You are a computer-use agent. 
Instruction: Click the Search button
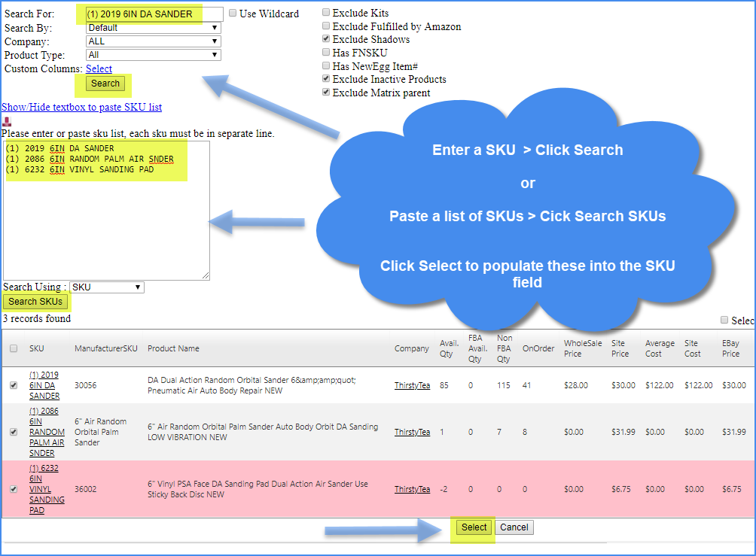click(x=105, y=84)
